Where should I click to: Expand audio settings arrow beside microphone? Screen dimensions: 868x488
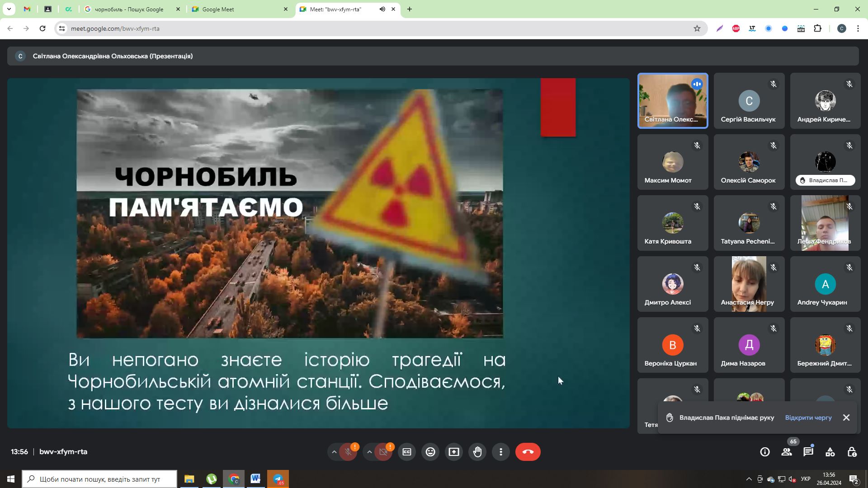click(x=334, y=452)
